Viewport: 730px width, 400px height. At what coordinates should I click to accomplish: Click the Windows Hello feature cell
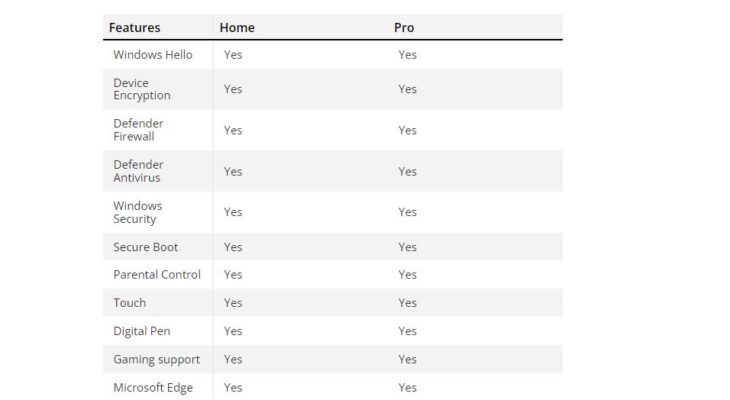pos(153,55)
